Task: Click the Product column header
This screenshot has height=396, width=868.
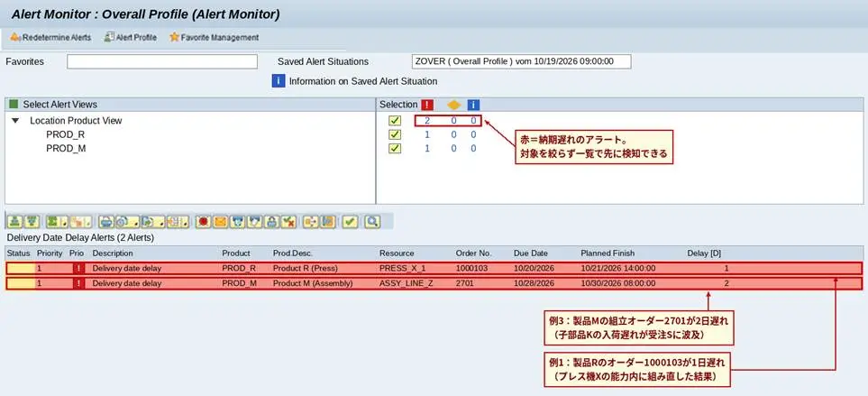Action: (x=236, y=253)
